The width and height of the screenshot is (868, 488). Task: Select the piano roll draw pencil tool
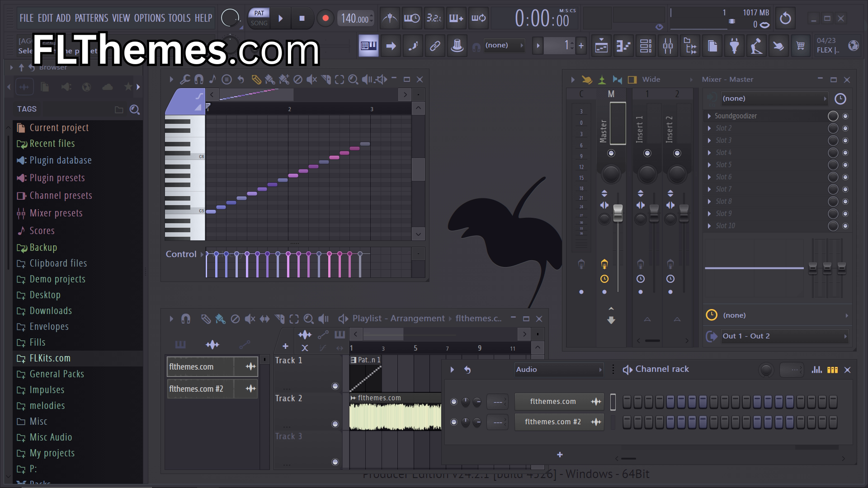point(256,80)
